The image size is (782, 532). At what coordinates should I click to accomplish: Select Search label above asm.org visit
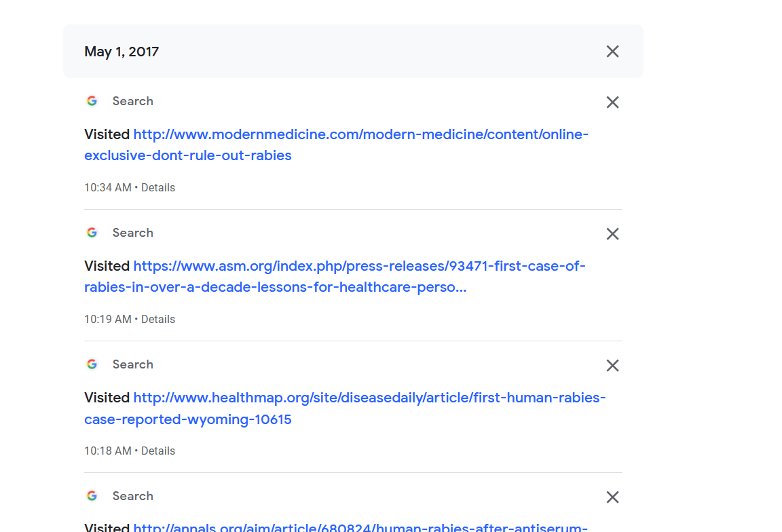pos(132,233)
